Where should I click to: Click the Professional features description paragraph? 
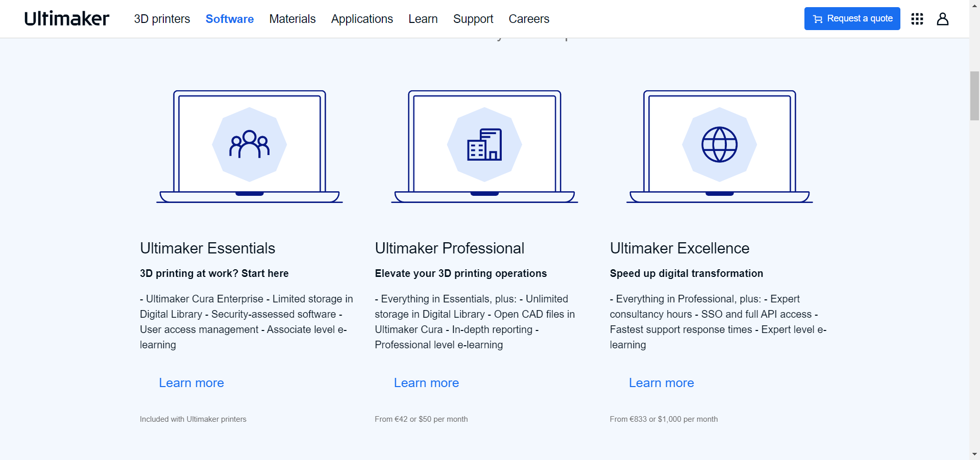pyautogui.click(x=475, y=322)
